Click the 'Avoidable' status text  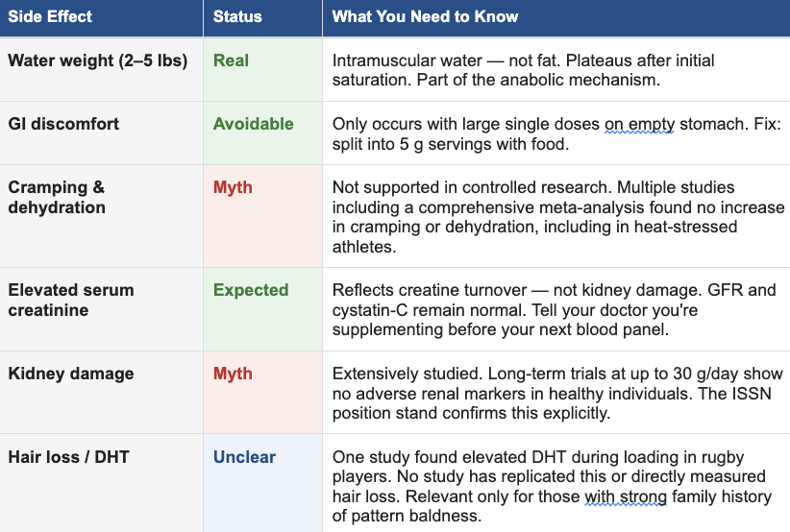[x=253, y=124]
